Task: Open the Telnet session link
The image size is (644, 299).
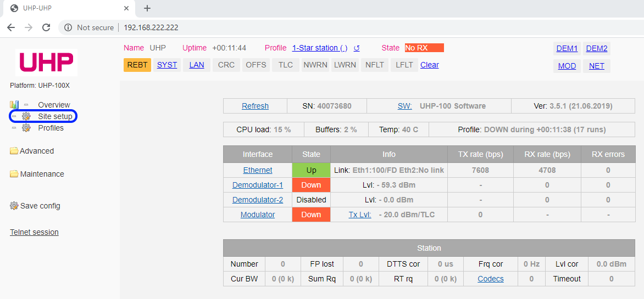Action: point(34,232)
